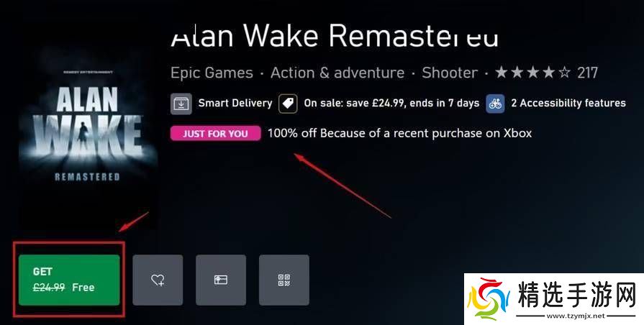Click the 100% off recent purchase message
Viewport: 644px width, 325px height.
(399, 133)
